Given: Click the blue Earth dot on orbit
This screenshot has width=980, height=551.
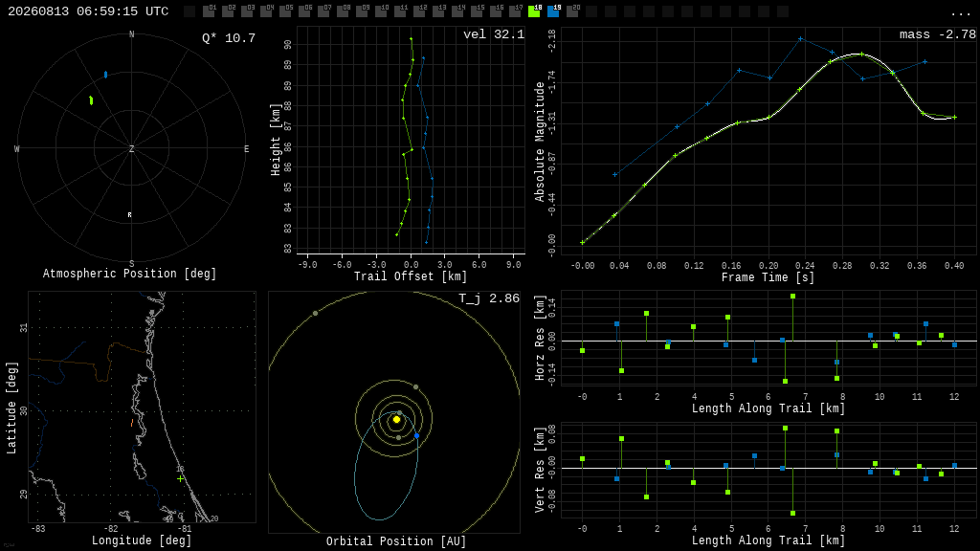Looking at the screenshot, I should click(417, 435).
